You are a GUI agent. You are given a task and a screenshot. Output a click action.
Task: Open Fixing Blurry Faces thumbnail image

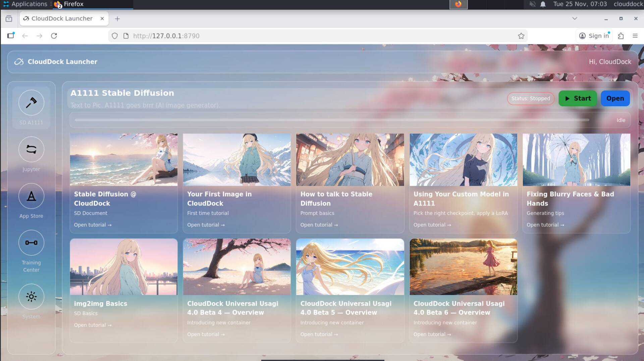point(576,160)
